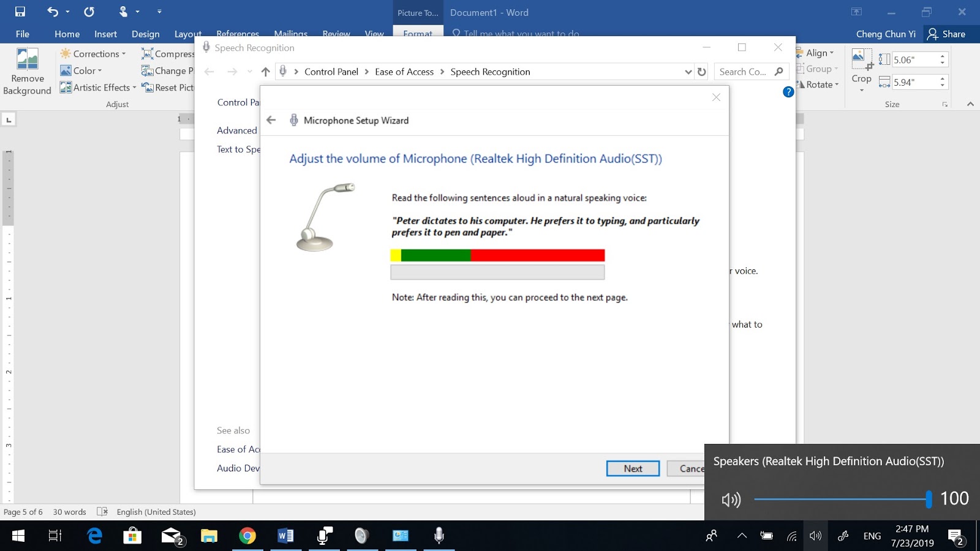Go back in the Microphone Setup Wizard
The height and width of the screenshot is (551, 980).
271,120
